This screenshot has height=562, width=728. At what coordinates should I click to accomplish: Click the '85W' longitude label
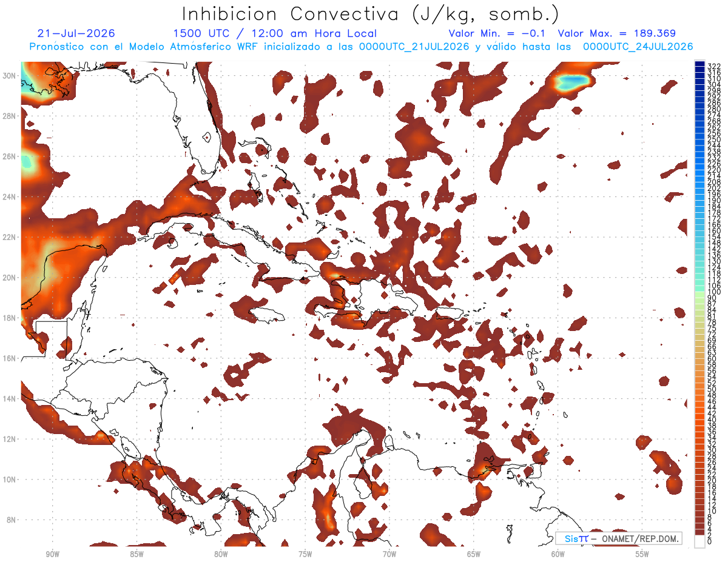136,554
